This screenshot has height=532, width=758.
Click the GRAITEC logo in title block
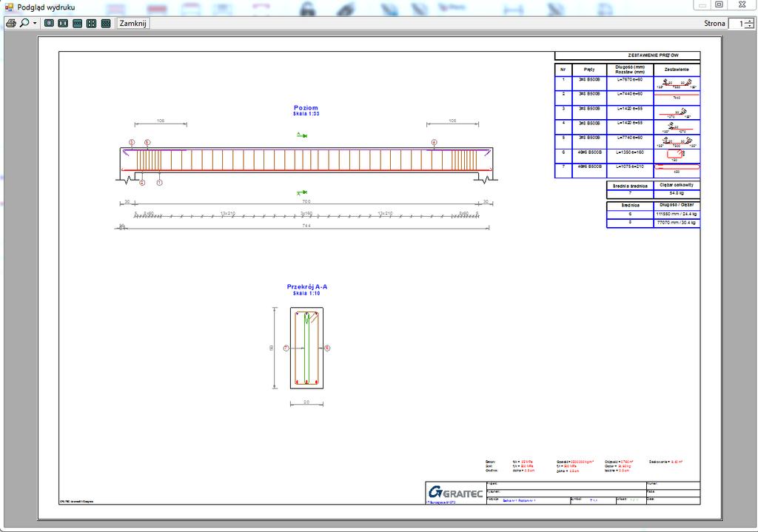click(455, 492)
